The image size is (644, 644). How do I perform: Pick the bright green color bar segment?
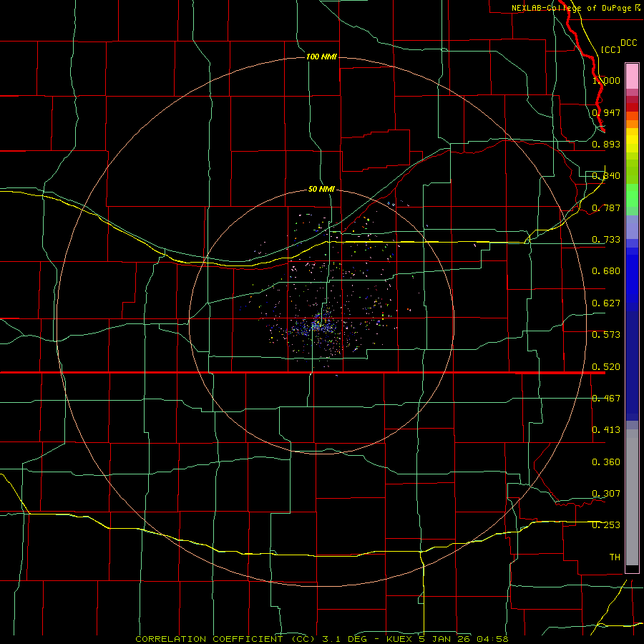tap(632, 195)
